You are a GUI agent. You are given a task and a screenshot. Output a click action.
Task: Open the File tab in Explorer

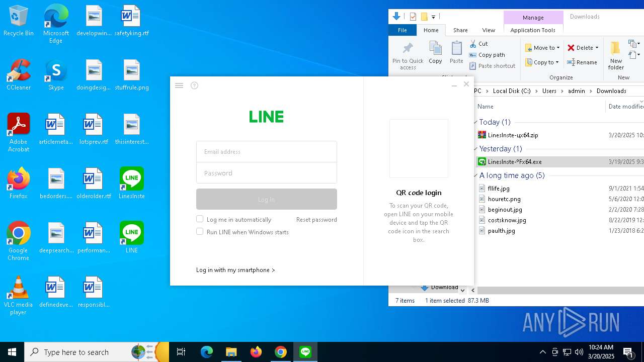click(403, 30)
